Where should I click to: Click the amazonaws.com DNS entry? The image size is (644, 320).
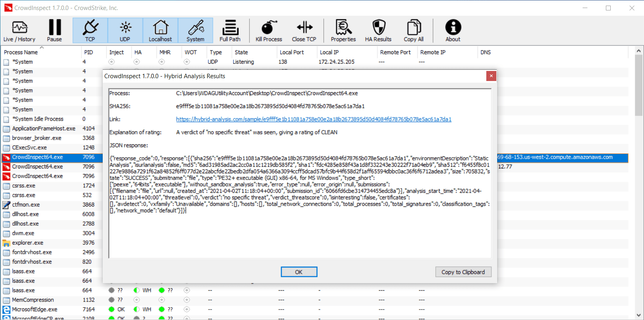point(555,157)
